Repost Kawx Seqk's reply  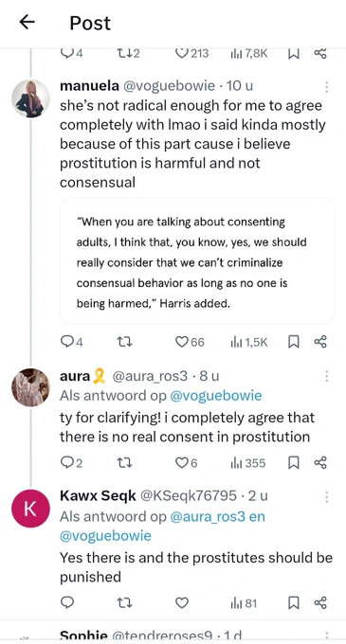[124, 602]
